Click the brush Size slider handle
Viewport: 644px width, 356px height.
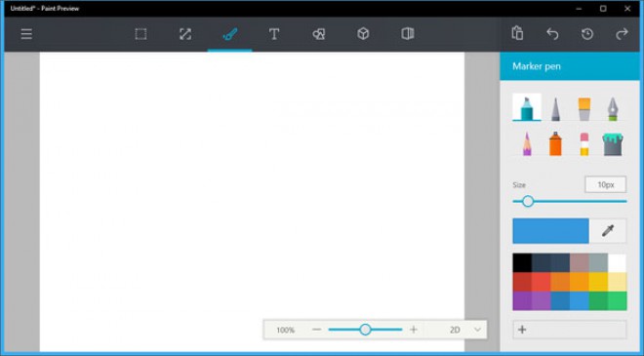(x=528, y=201)
